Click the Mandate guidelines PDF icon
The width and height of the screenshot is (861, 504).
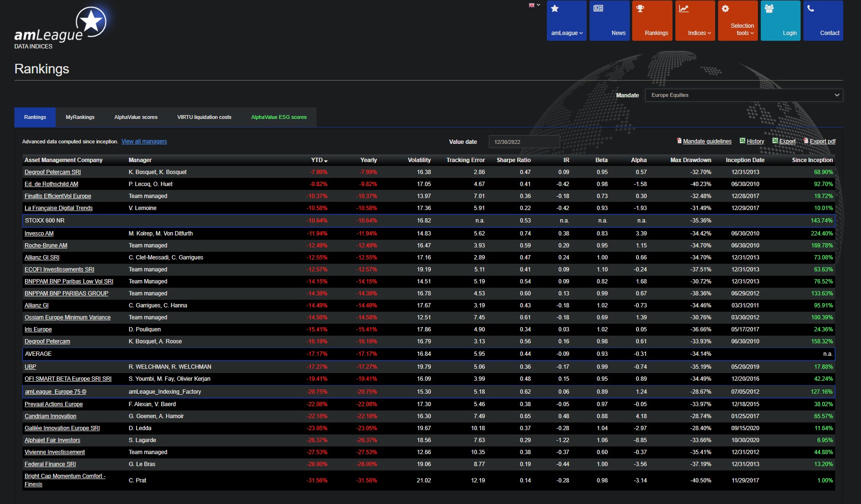pos(679,141)
